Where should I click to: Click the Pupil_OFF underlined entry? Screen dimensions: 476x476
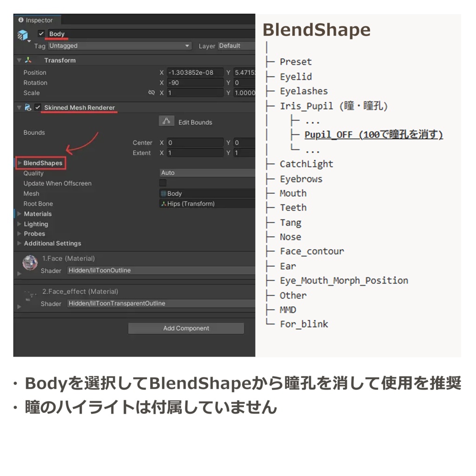coord(374,134)
